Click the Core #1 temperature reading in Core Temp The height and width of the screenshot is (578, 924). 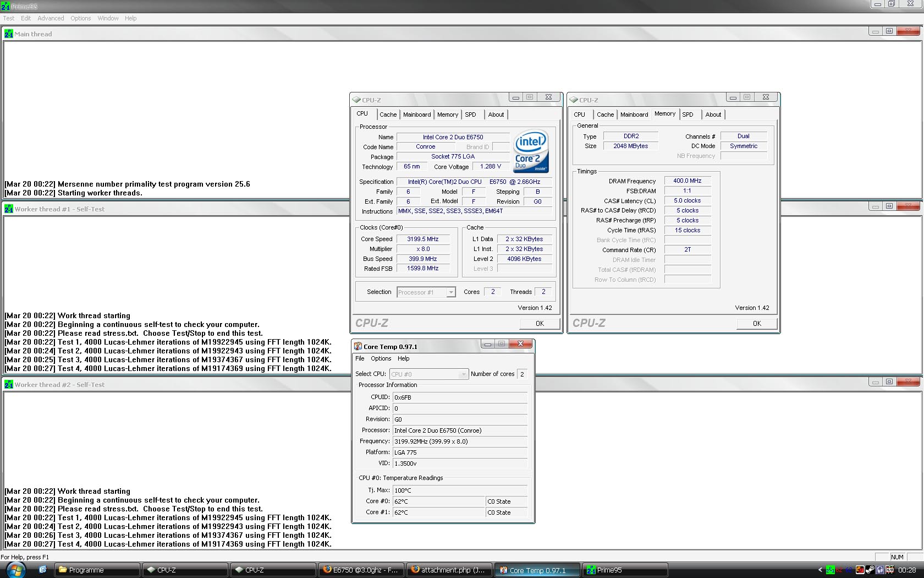(439, 512)
